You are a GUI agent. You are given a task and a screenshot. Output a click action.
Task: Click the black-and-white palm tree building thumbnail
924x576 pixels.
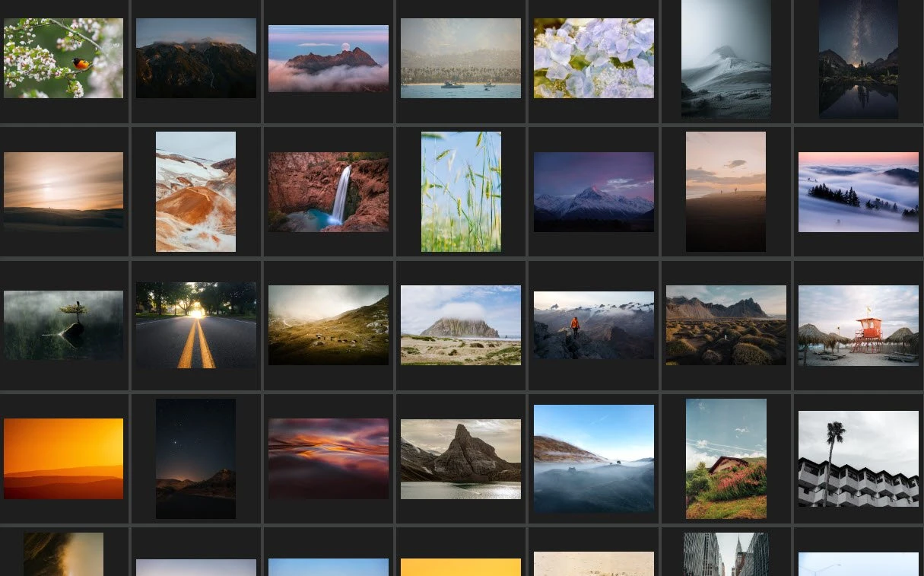(x=858, y=459)
